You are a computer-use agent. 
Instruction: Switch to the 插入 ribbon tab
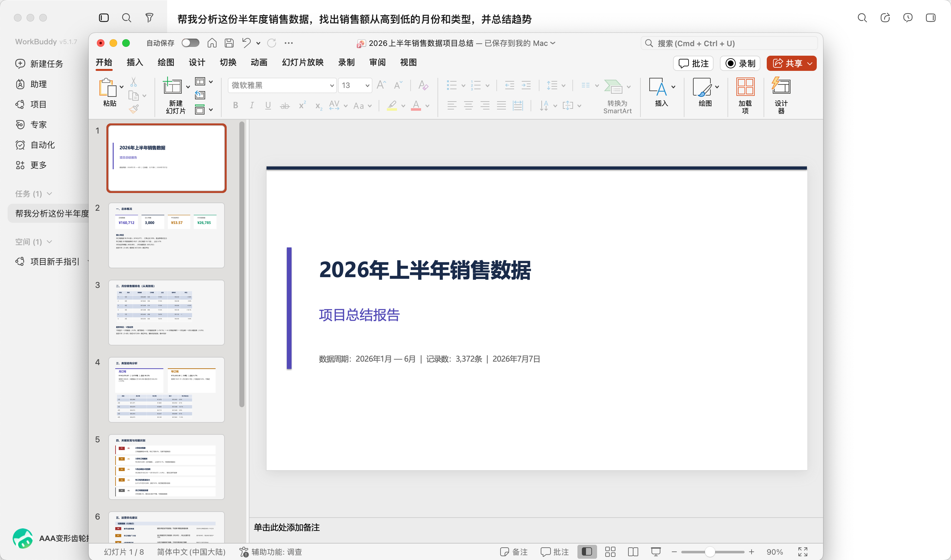coord(135,62)
